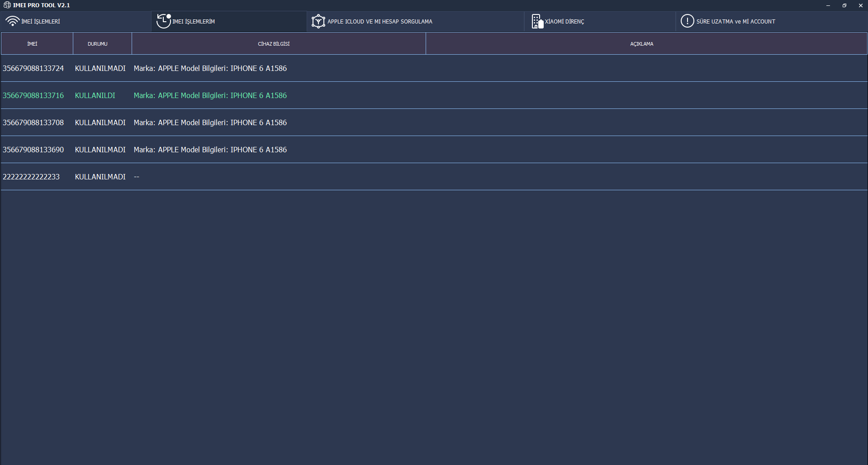Go to the XİAOMİ DİRENÇ tab
Screen dimensions: 868x465
[600, 21]
